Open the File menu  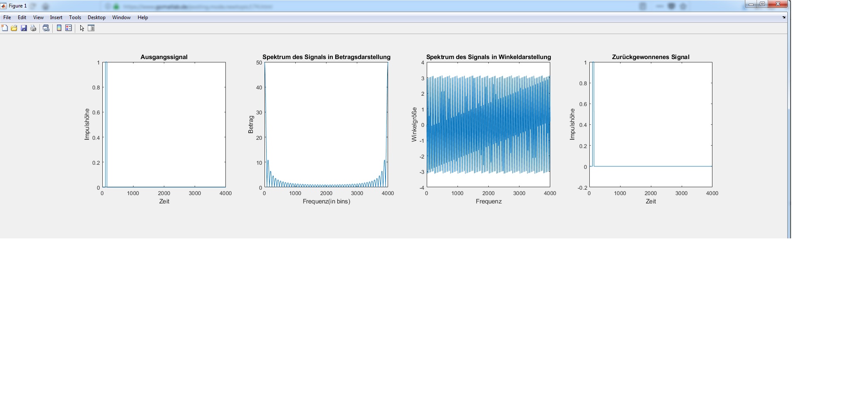click(7, 17)
